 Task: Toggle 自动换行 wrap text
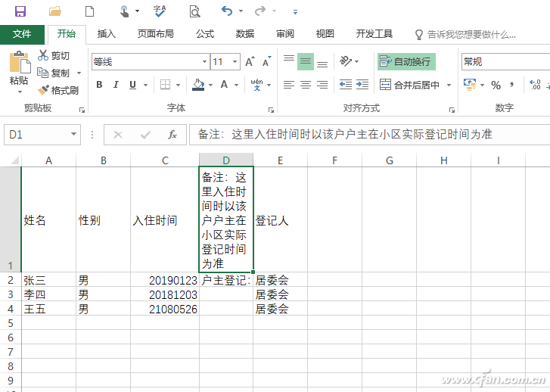click(406, 61)
